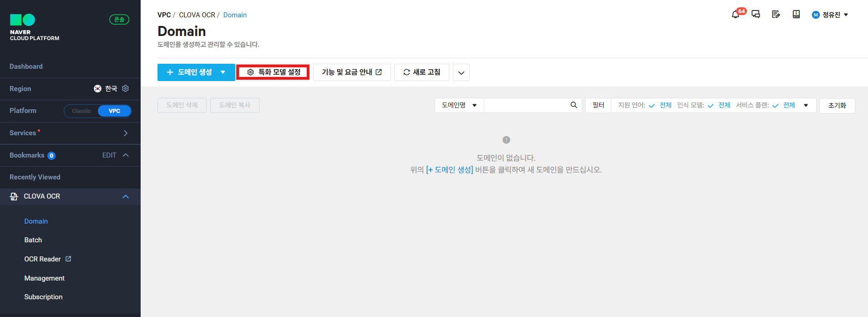Click the 초기화 reset button
This screenshot has height=317, width=868.
point(837,106)
